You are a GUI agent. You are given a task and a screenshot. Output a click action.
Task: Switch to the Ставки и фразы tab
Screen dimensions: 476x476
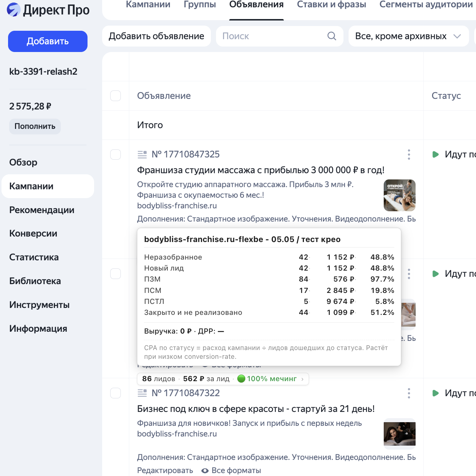(x=331, y=5)
